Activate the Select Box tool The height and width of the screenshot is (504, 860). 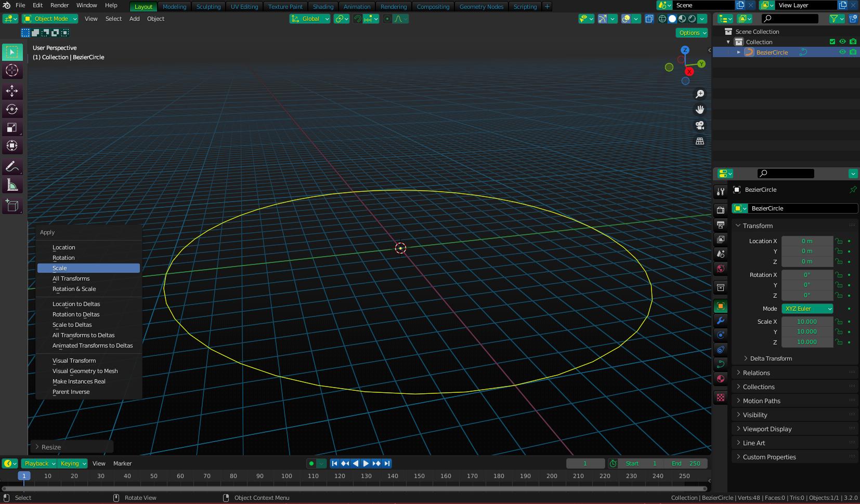coord(12,52)
